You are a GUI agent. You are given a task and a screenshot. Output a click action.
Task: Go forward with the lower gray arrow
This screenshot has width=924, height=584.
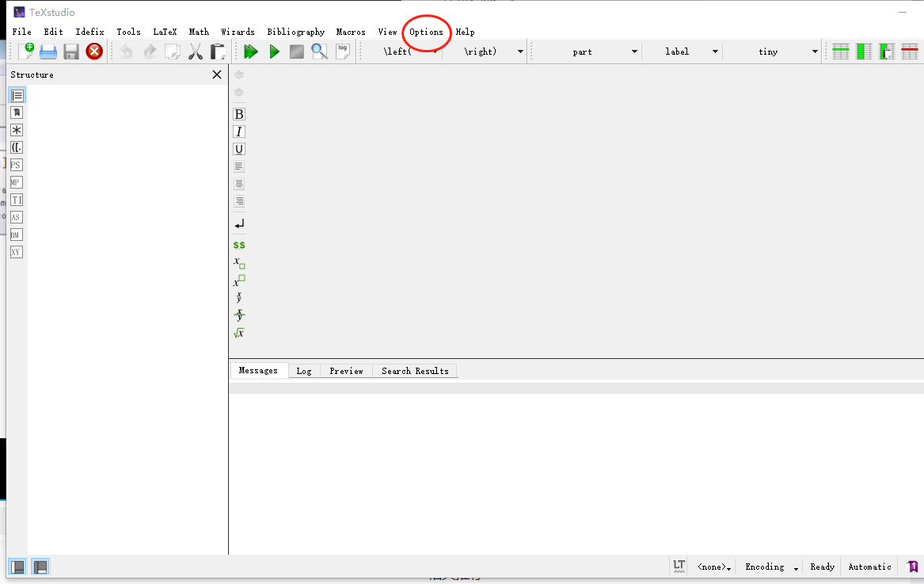[238, 92]
